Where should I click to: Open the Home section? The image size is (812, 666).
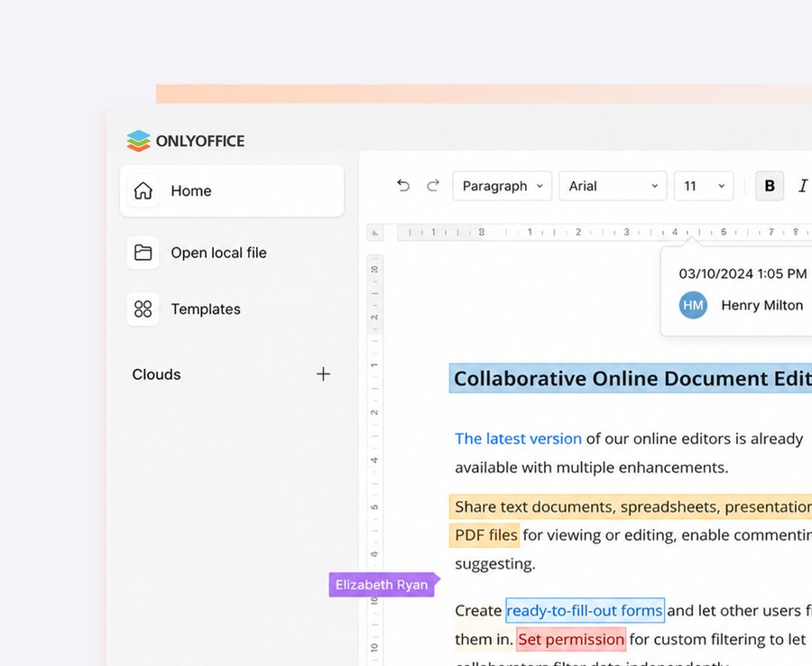232,190
